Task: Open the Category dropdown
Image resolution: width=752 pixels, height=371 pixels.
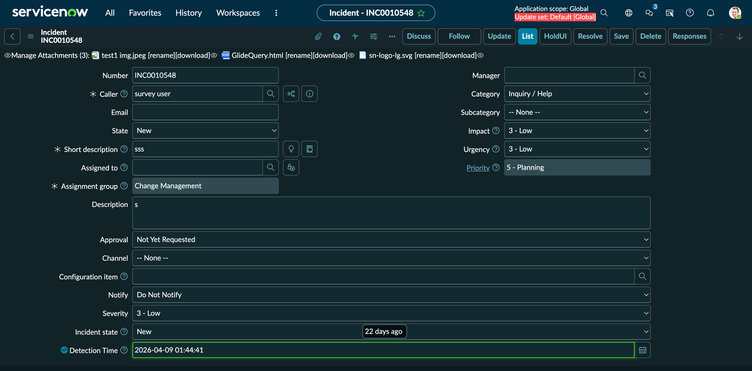Action: [x=577, y=94]
